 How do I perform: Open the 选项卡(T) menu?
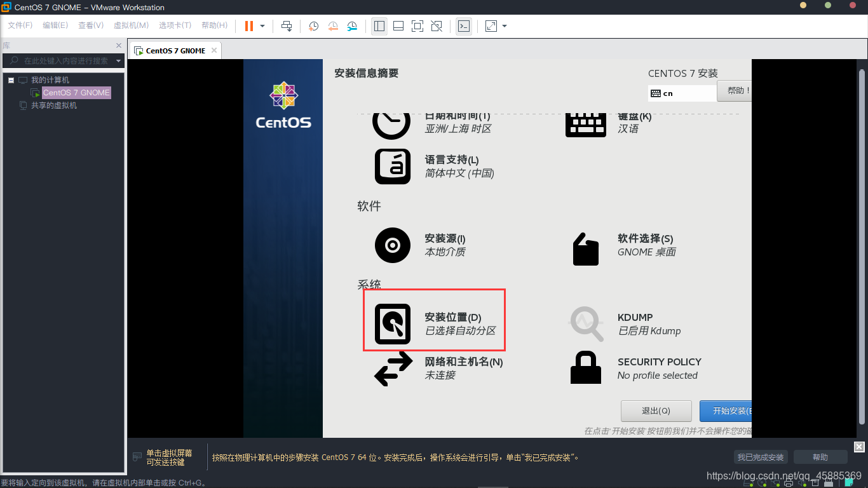point(175,25)
